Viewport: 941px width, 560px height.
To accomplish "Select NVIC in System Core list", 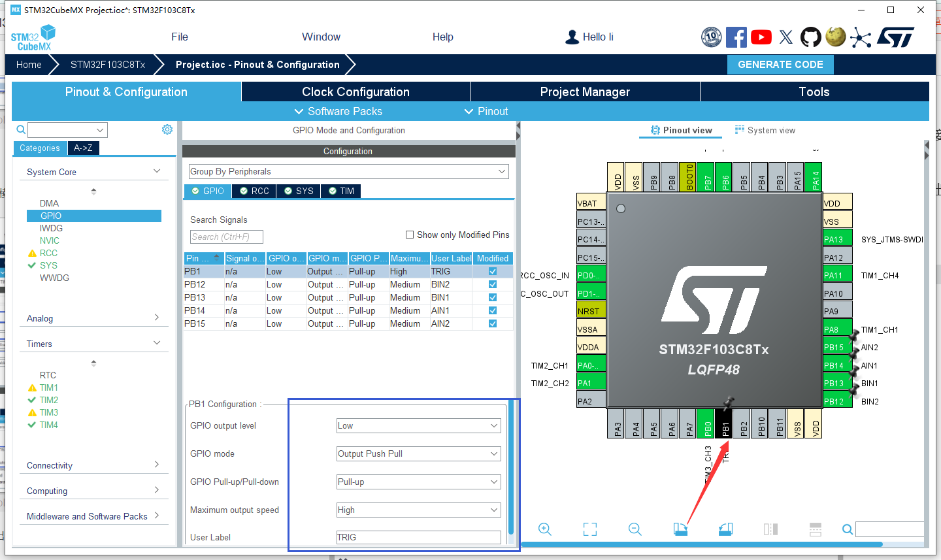I will click(x=50, y=240).
